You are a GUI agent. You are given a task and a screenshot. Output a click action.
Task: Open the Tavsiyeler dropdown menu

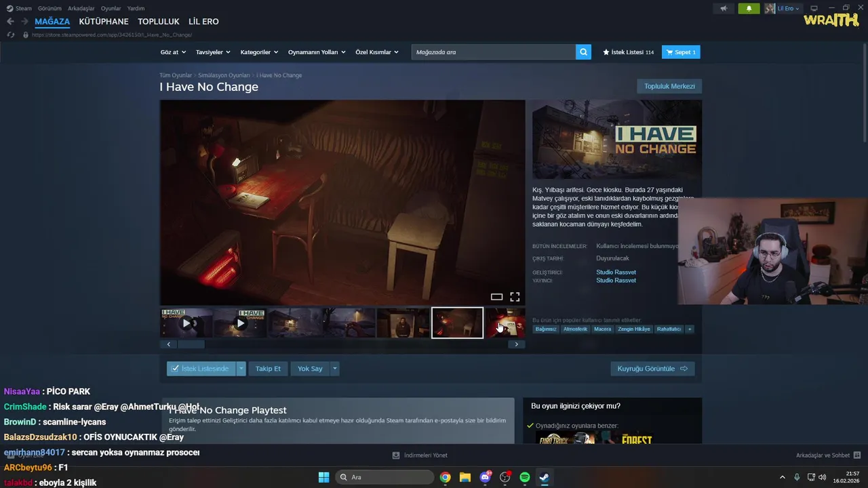pos(213,52)
